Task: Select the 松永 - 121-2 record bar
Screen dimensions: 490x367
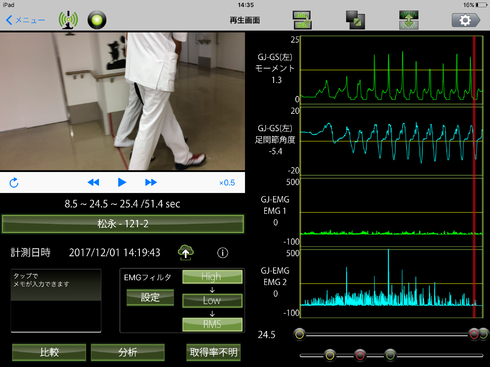Action: click(x=123, y=224)
